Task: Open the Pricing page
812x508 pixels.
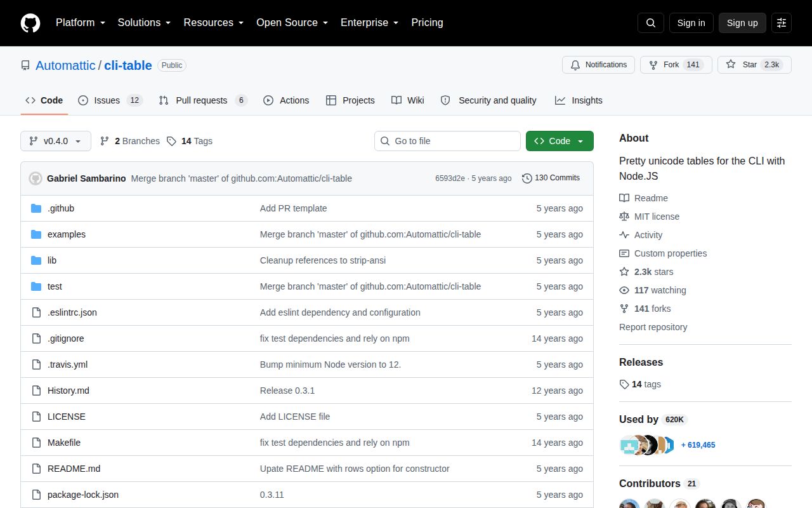Action: 427,22
